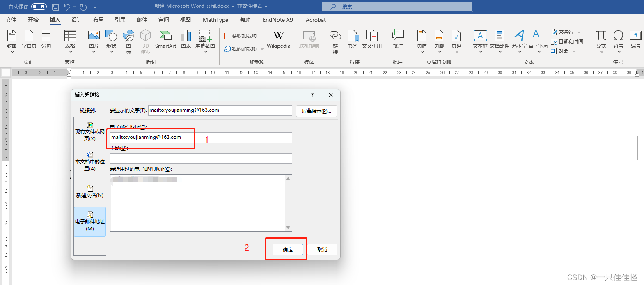Switch to the 设计 ribbon tab
This screenshot has height=285, width=644.
(x=76, y=20)
